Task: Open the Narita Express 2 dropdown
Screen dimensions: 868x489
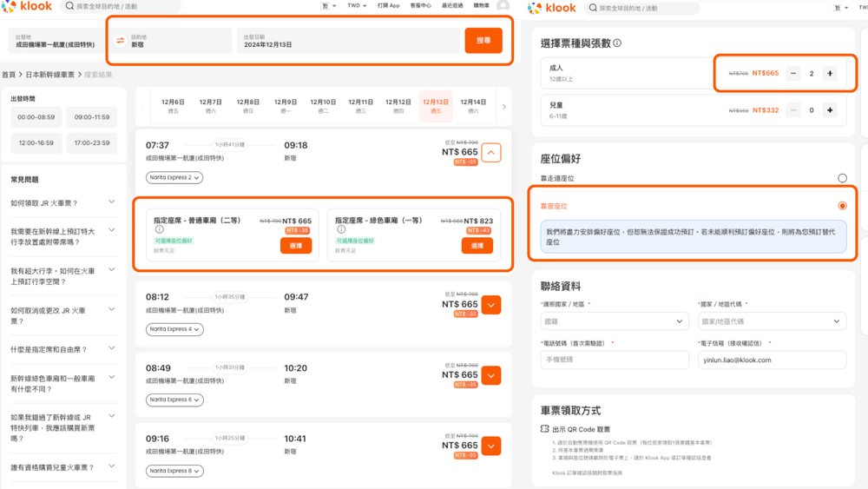Action: point(174,178)
